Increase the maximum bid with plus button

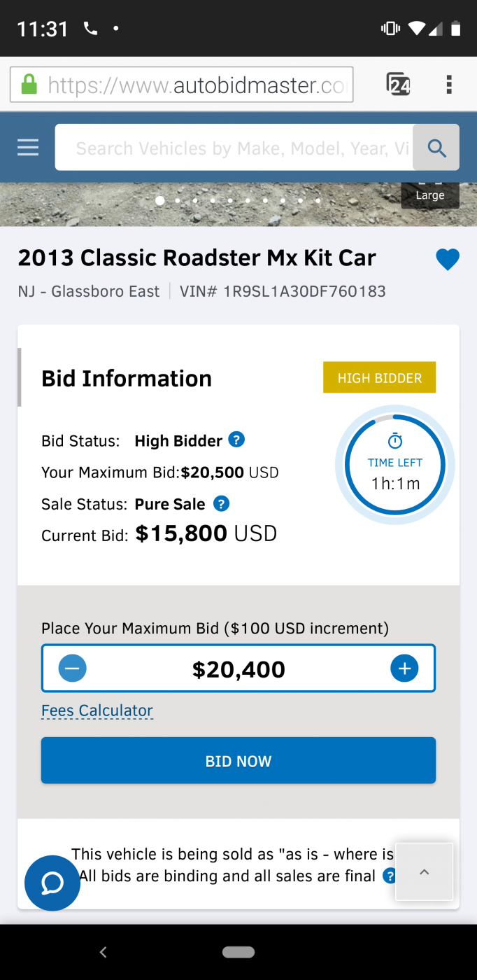(404, 668)
